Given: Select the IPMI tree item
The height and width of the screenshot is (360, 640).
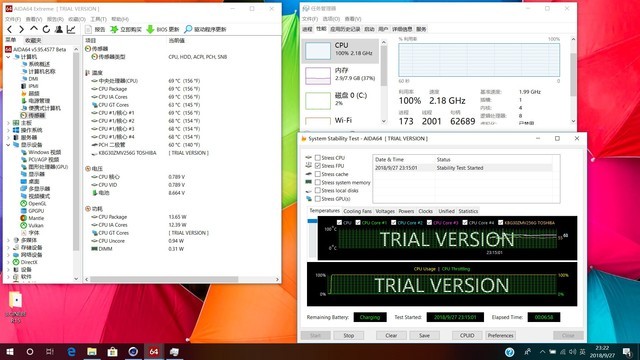Looking at the screenshot, I should (x=30, y=86).
